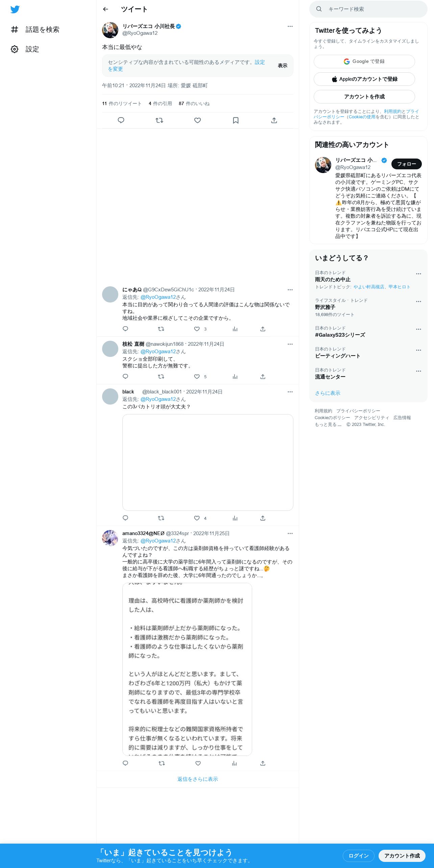434x868 pixels.
Task: Open the settings gear in sidebar
Action: (x=15, y=49)
